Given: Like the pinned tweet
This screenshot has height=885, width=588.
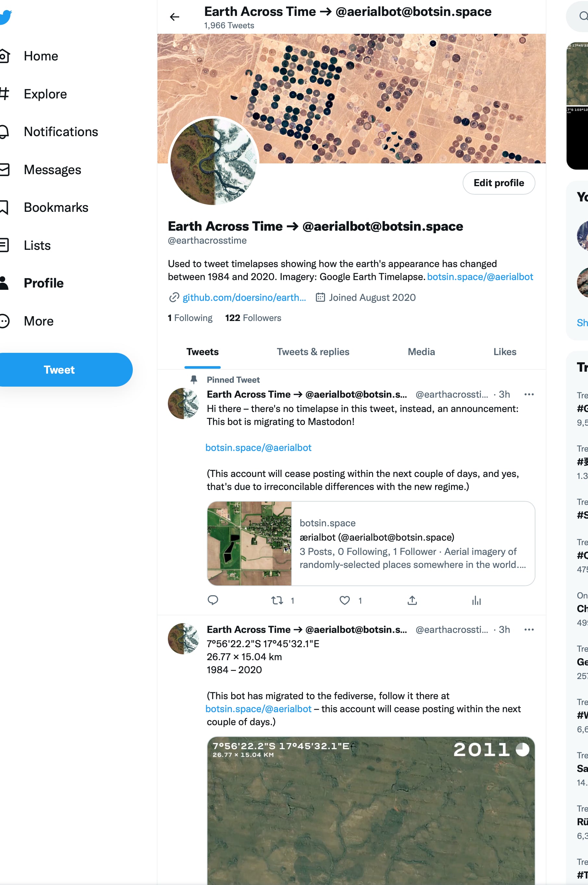Looking at the screenshot, I should 344,600.
